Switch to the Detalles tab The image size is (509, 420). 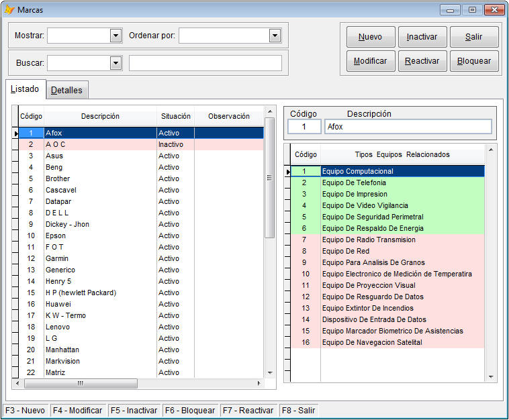[x=67, y=90]
